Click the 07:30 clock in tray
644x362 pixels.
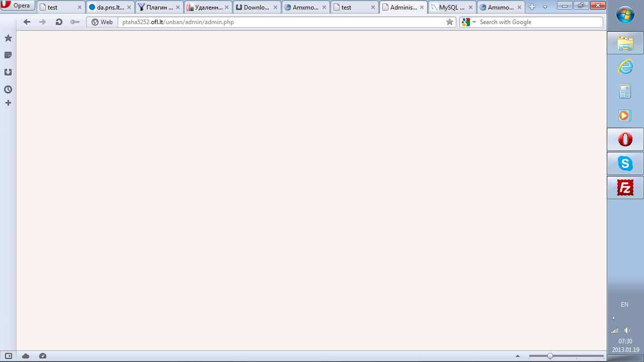625,341
